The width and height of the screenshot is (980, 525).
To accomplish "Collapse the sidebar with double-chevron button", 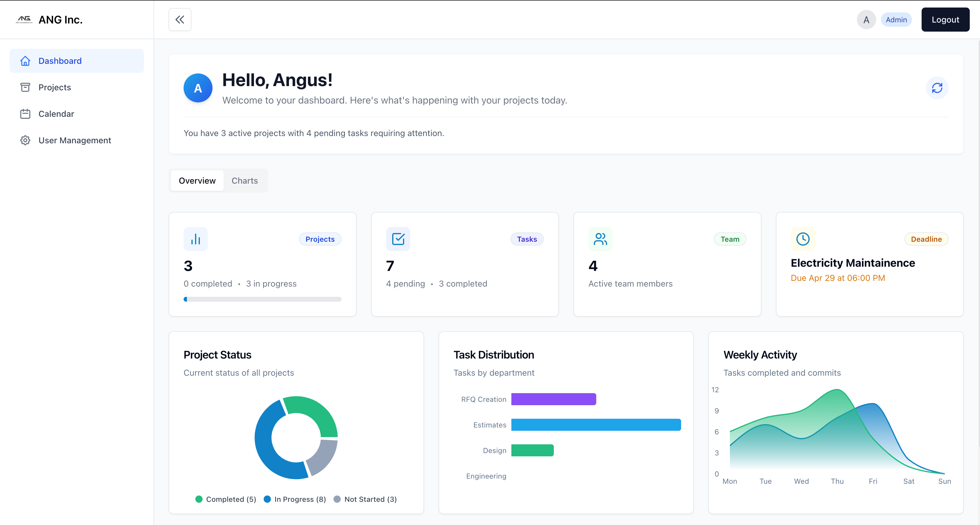I will [180, 19].
